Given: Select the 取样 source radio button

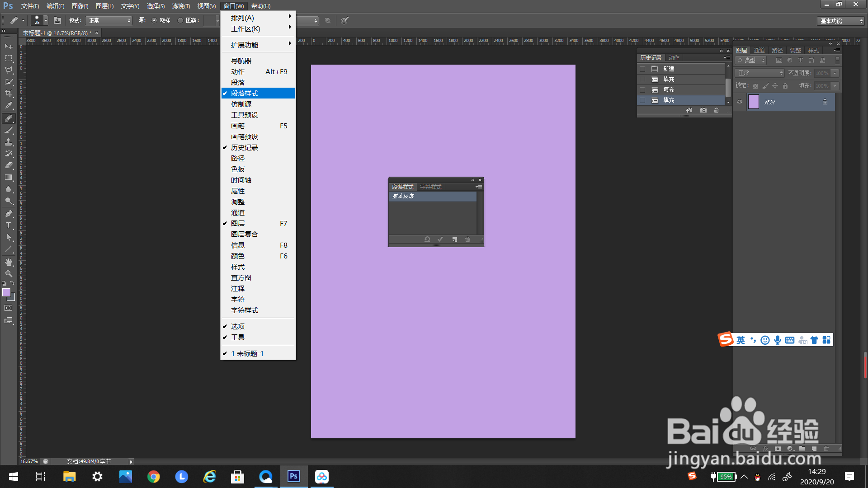Looking at the screenshot, I should point(154,20).
